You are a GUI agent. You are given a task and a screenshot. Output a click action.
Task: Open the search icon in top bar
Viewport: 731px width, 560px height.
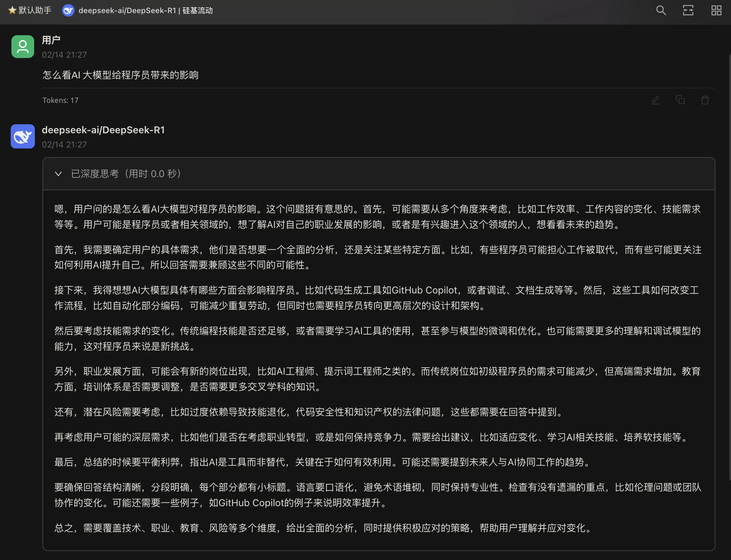click(661, 10)
